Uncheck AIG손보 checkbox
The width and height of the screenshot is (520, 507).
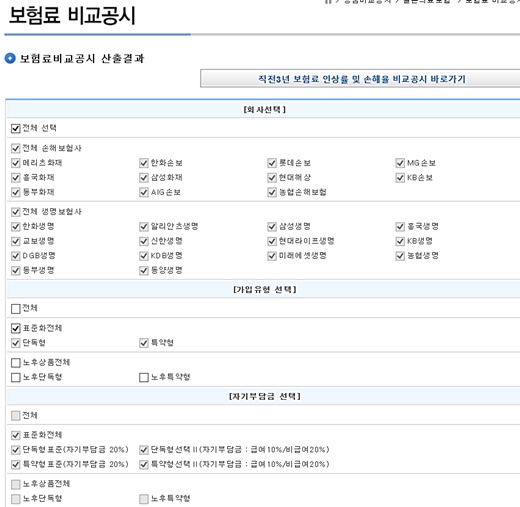tap(144, 192)
